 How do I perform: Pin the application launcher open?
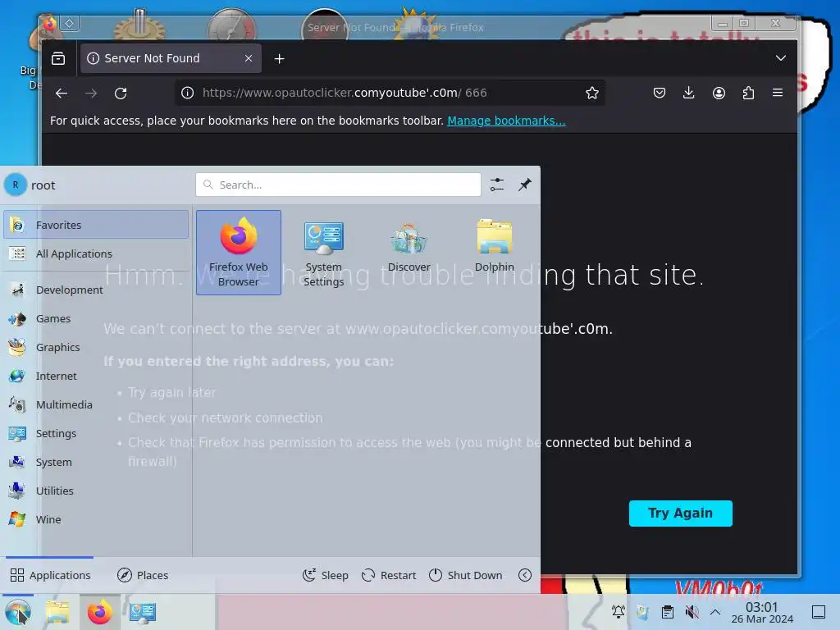[x=525, y=185]
